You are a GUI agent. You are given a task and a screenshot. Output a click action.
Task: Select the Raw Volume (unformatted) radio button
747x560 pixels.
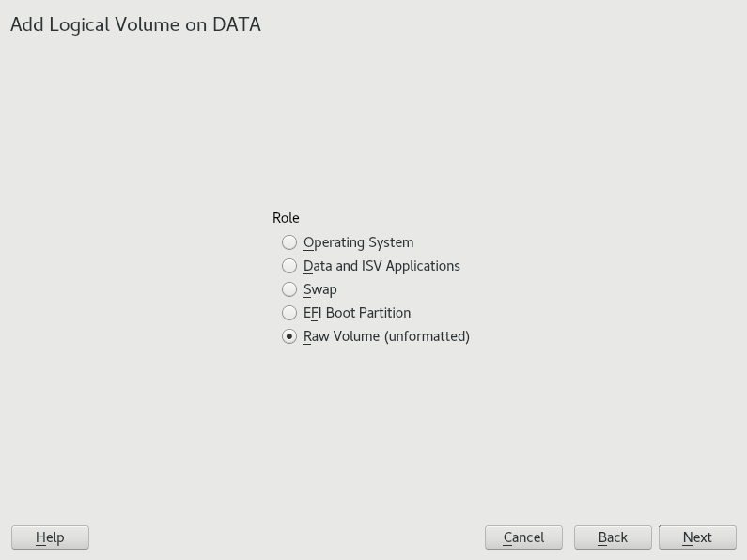(289, 336)
